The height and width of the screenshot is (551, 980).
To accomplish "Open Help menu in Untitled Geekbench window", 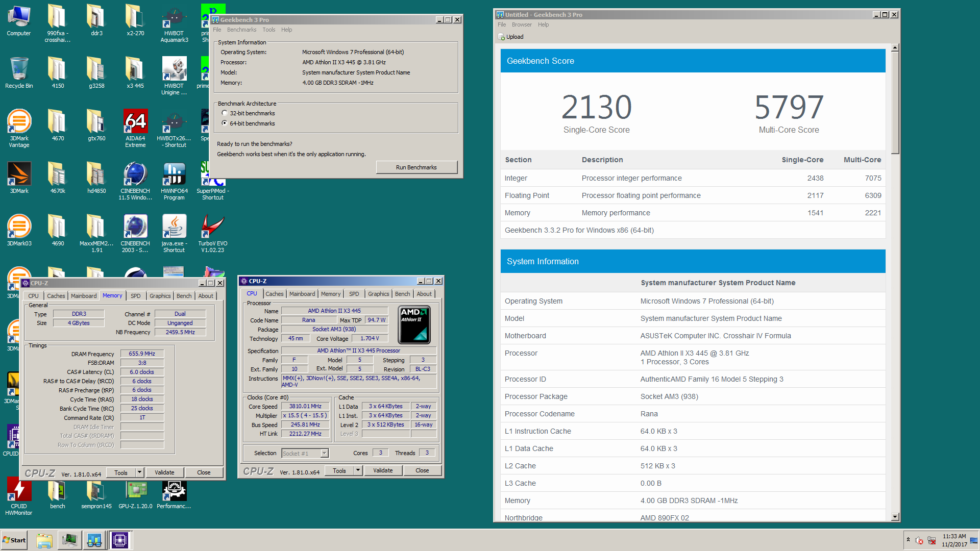I will (x=543, y=24).
